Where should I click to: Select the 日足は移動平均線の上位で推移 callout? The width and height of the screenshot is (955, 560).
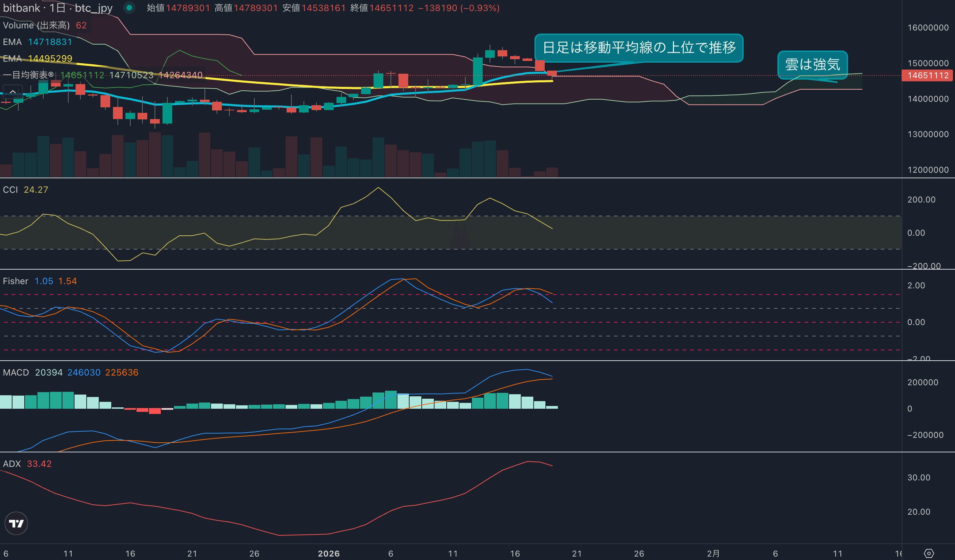[x=639, y=48]
